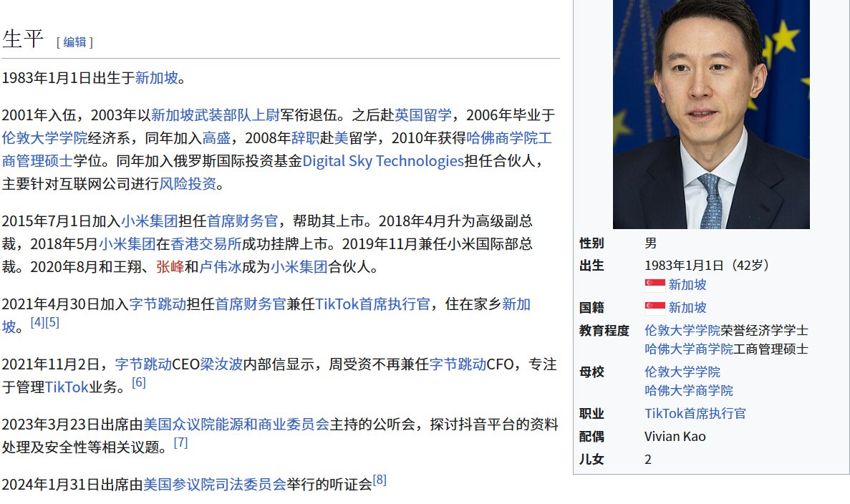Screen dimensions: 850x504
Task: Follow the 风险投资 link
Action: point(188,184)
